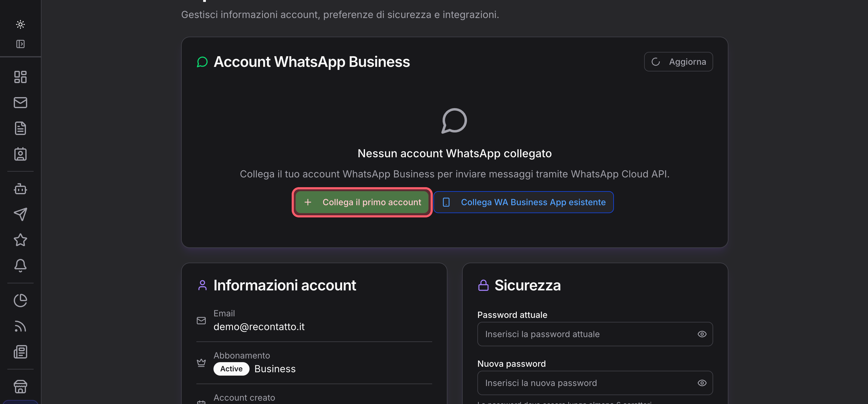Open the newspaper icon in sidebar
Image resolution: width=868 pixels, height=404 pixels.
click(20, 352)
